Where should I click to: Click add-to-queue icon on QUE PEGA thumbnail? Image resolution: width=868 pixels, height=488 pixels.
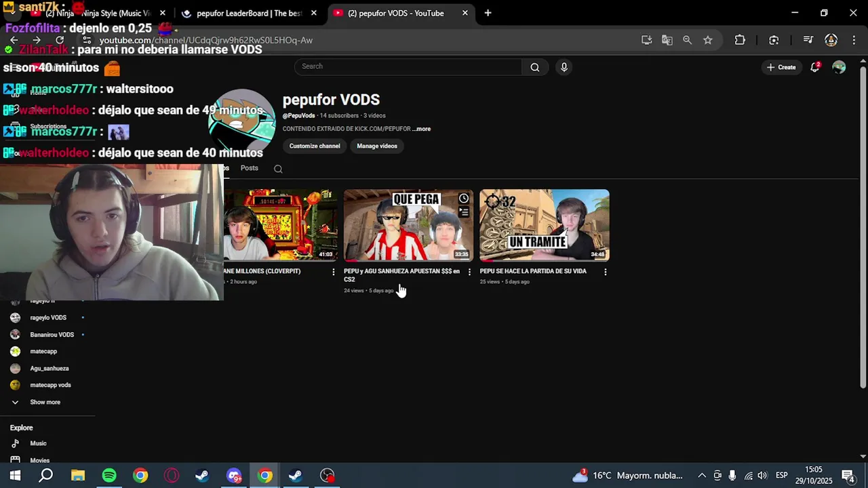tap(463, 212)
